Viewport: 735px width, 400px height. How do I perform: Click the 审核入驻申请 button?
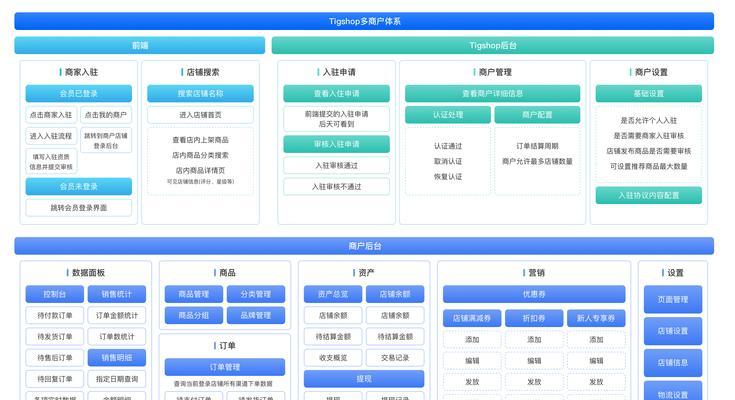(x=337, y=144)
